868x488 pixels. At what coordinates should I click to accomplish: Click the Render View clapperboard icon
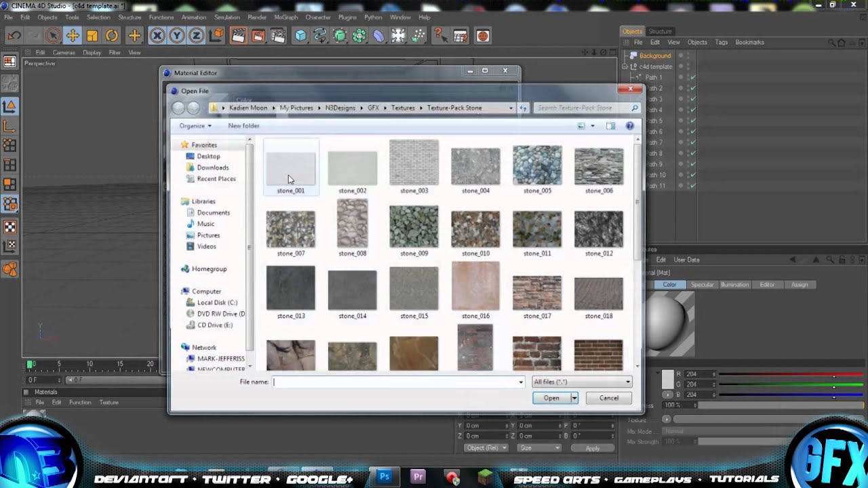[238, 36]
